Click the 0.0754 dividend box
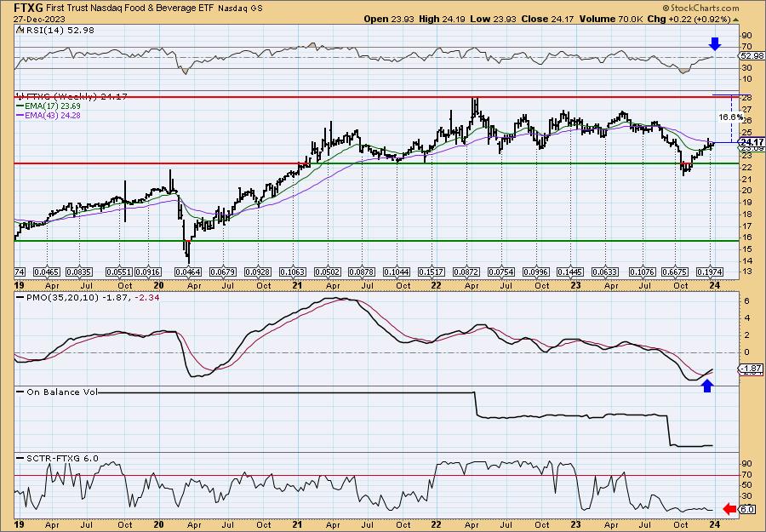 pyautogui.click(x=501, y=272)
